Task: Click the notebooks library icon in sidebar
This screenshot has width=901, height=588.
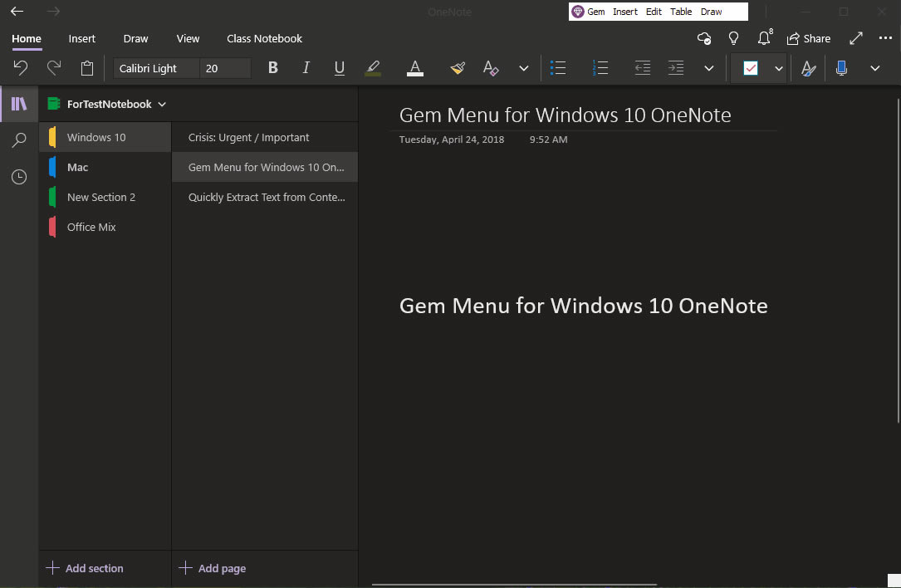Action: click(18, 103)
